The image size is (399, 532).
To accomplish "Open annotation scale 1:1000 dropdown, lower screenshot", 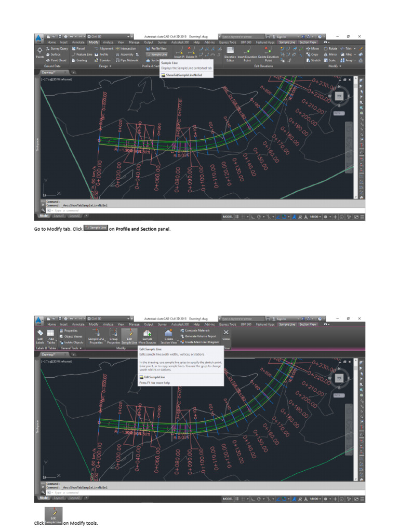I will pos(315,499).
